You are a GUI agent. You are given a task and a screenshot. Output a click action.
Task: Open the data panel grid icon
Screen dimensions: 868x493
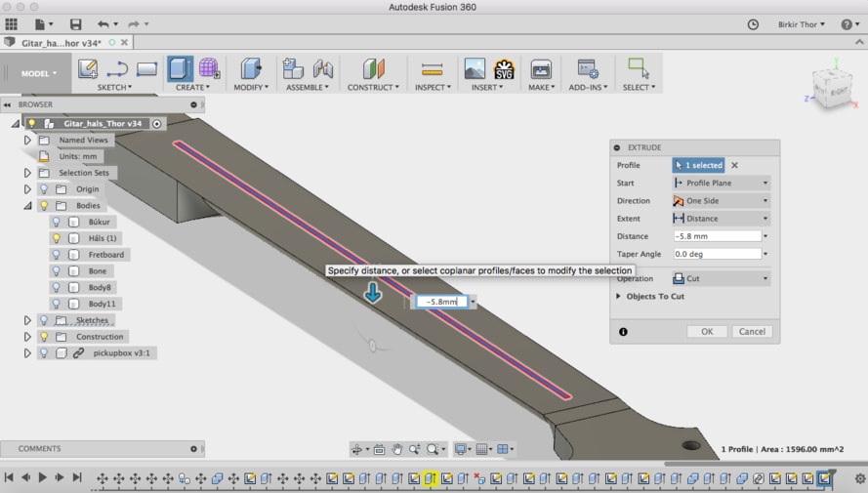click(x=11, y=23)
